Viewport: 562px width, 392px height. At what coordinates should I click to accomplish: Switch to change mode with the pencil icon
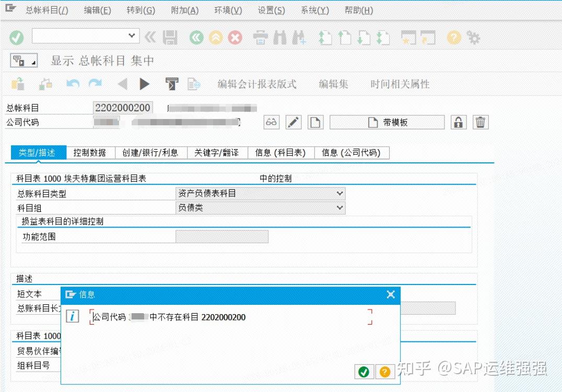293,122
